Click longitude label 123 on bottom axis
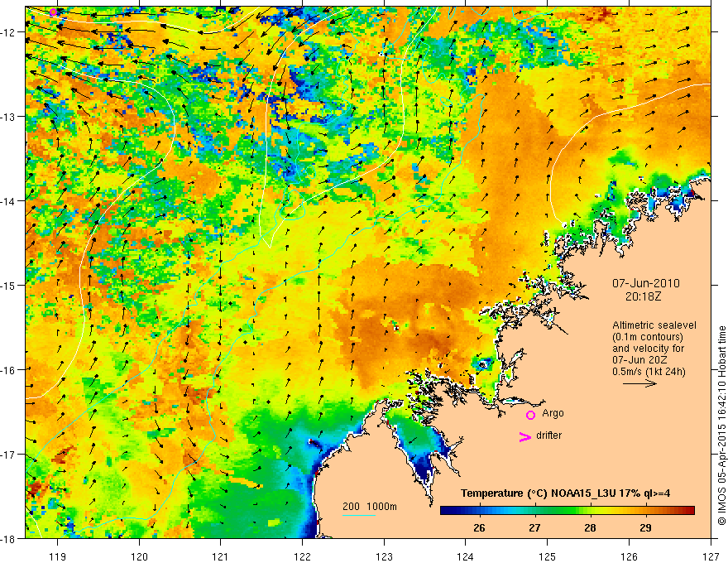 (x=384, y=556)
